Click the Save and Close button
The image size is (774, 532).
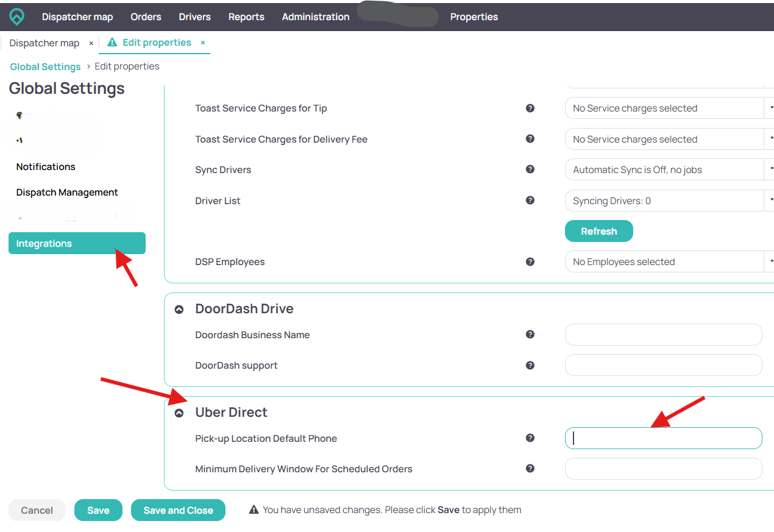pos(178,510)
